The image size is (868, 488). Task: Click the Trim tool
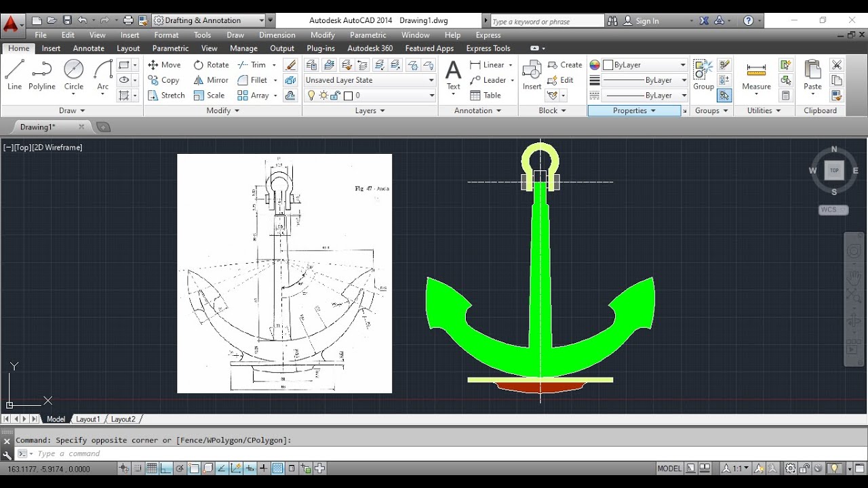[x=252, y=65]
